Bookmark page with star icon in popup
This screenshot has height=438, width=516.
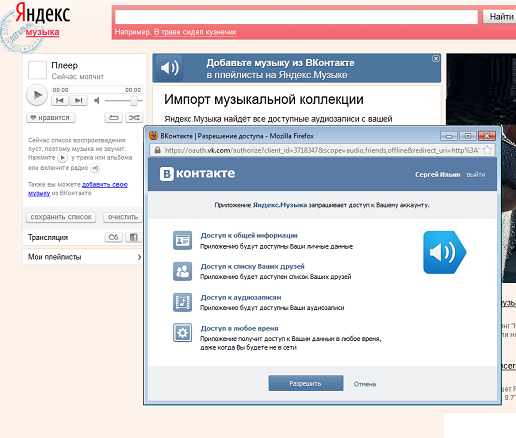click(x=487, y=150)
